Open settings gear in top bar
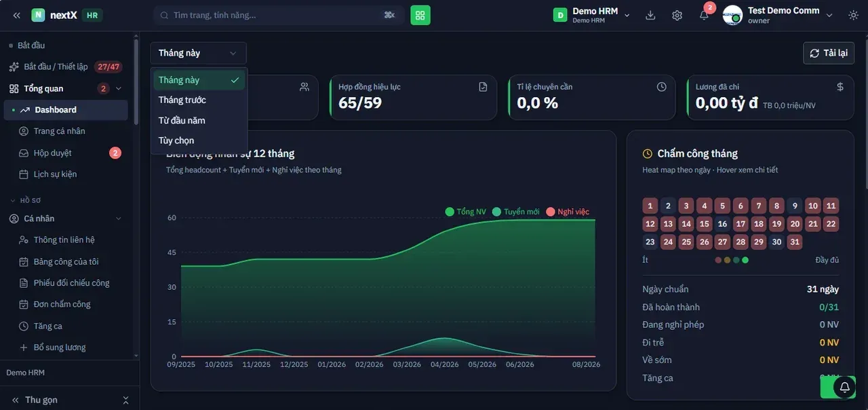 pyautogui.click(x=677, y=15)
